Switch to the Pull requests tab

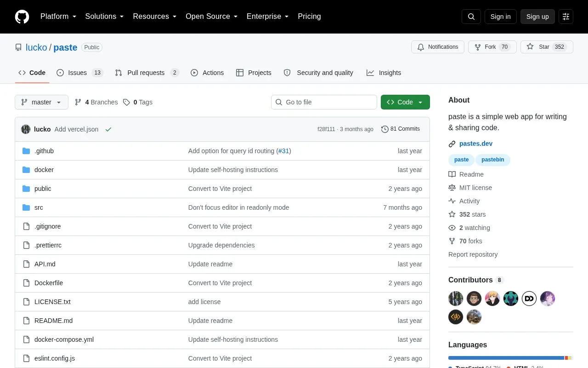click(147, 73)
